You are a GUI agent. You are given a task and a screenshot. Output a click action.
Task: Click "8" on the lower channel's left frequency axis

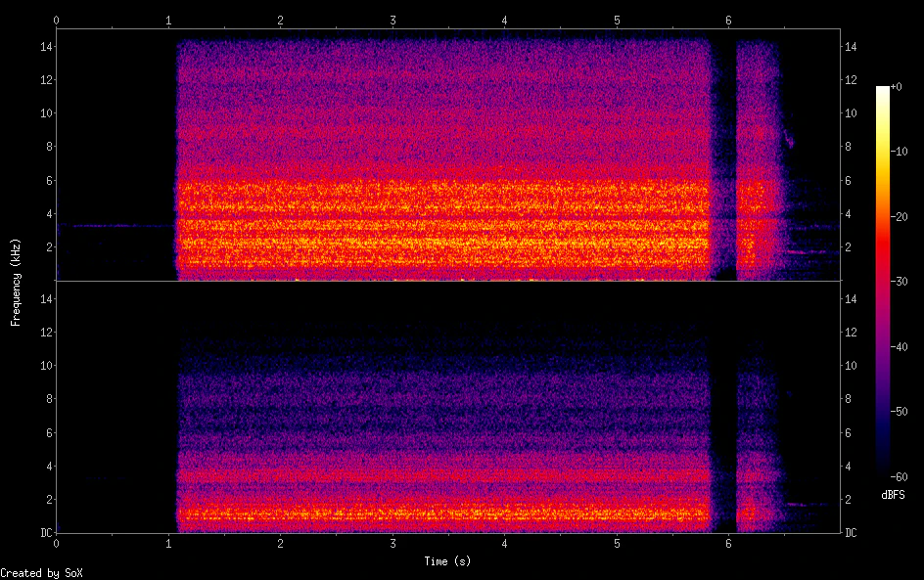point(50,399)
